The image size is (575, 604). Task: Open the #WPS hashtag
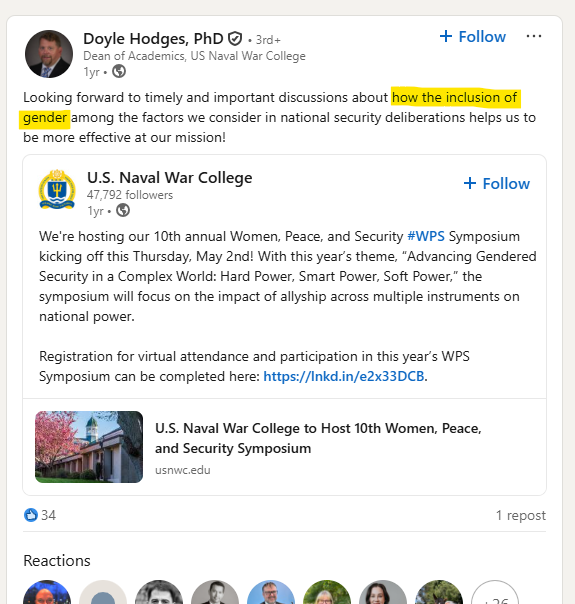coord(426,236)
